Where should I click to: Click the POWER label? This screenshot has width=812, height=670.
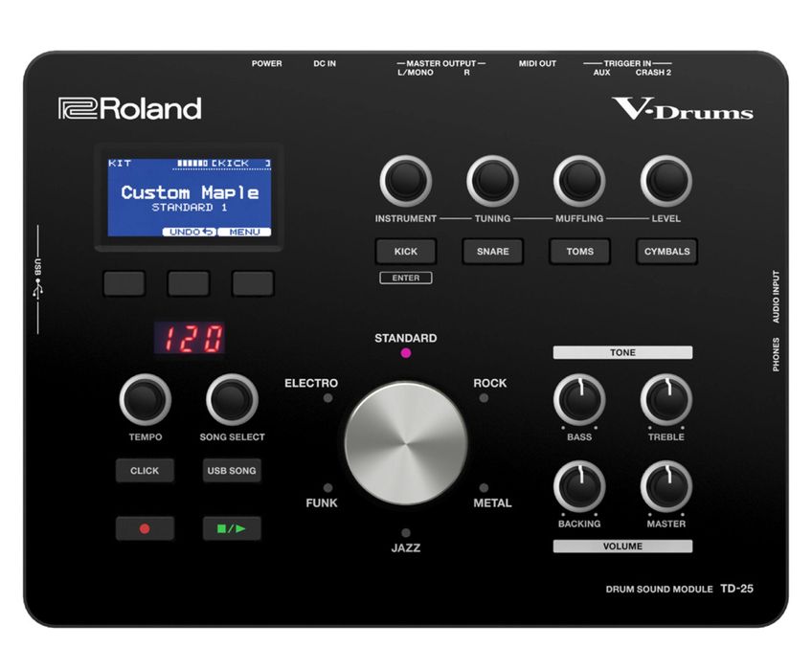tap(267, 64)
